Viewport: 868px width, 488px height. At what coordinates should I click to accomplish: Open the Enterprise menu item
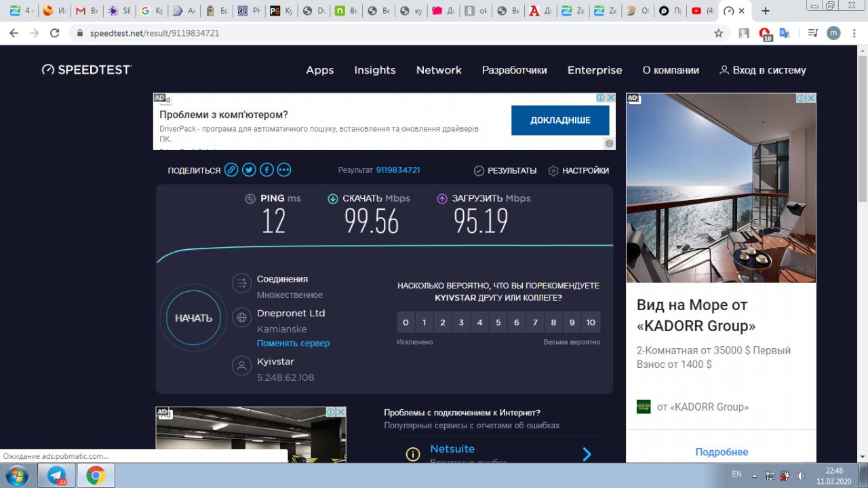pos(595,70)
